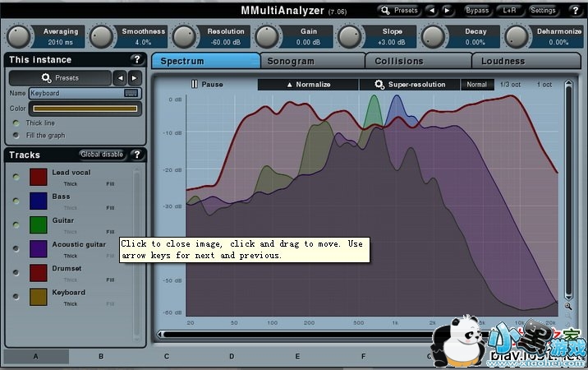Click the Decay knob
The width and height of the screenshot is (588, 370).
pos(433,36)
